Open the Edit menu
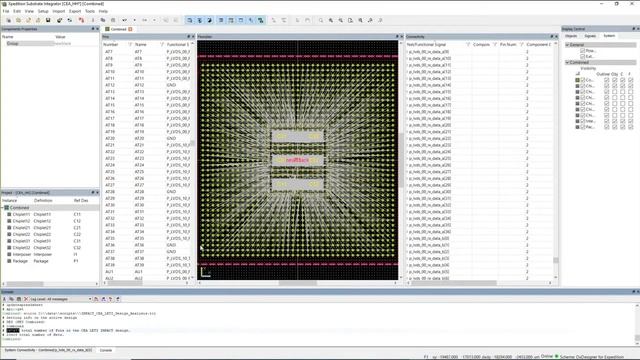Screen dimensions: 640x360 tap(17, 11)
